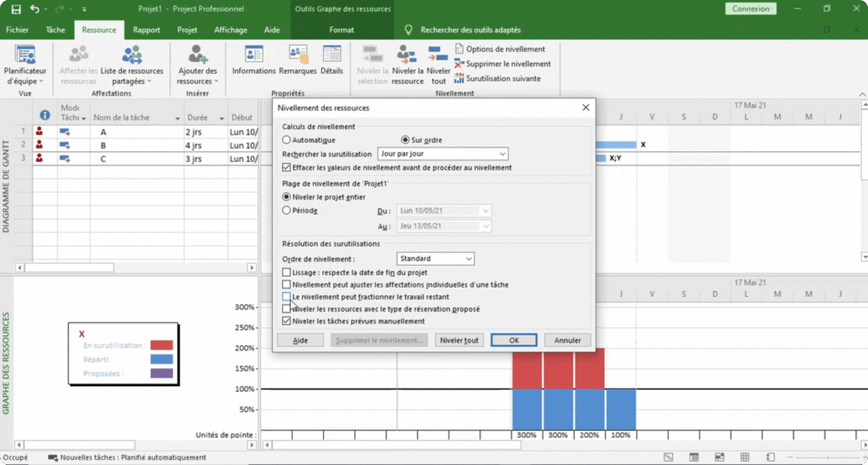The height and width of the screenshot is (465, 868).
Task: Collapse the ribbon chevron
Action: coord(862,93)
